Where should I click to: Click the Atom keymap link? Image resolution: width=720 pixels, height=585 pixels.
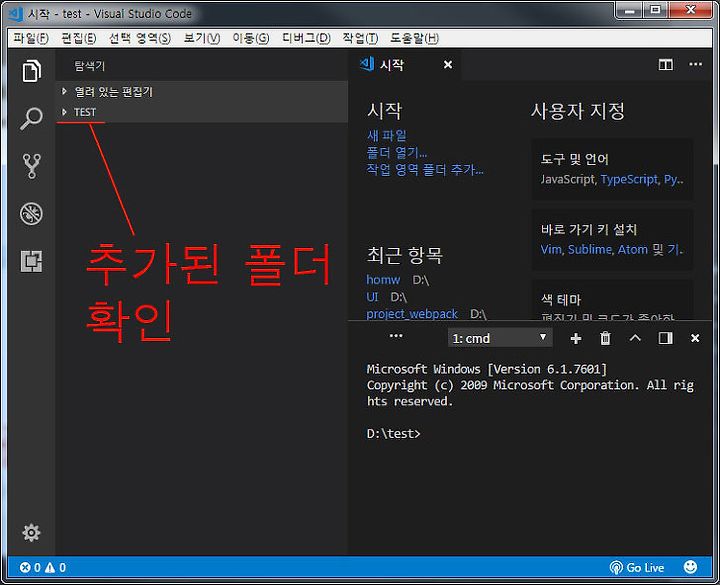[633, 249]
